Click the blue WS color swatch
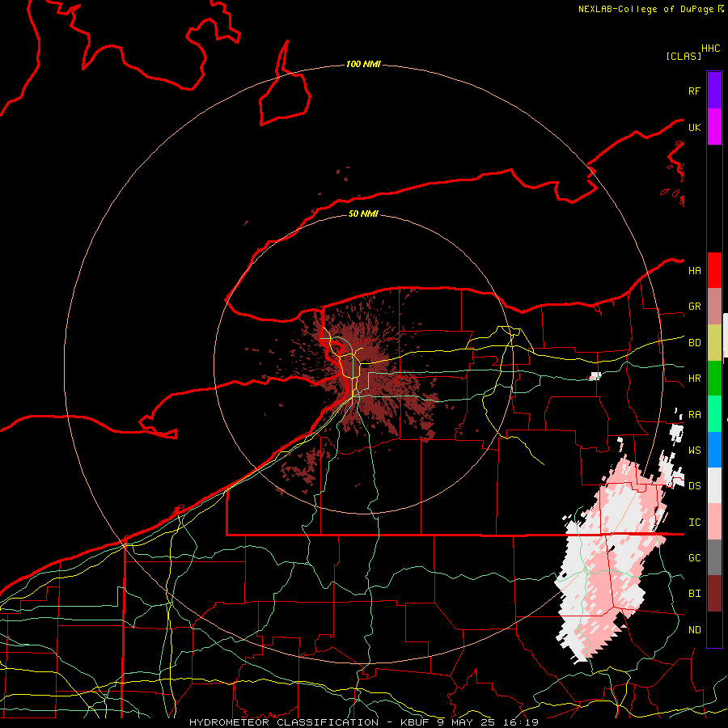The width and height of the screenshot is (728, 728). pyautogui.click(x=714, y=450)
